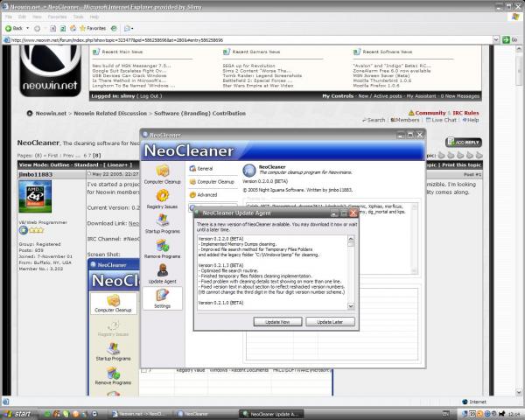Select Computer Cleanup settings tab
This screenshot has width=525, height=420.
pyautogui.click(x=213, y=181)
